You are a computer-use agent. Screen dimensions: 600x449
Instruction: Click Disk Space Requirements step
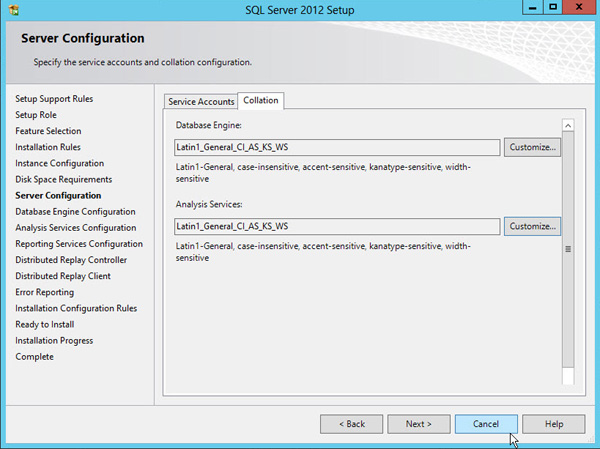pos(64,180)
